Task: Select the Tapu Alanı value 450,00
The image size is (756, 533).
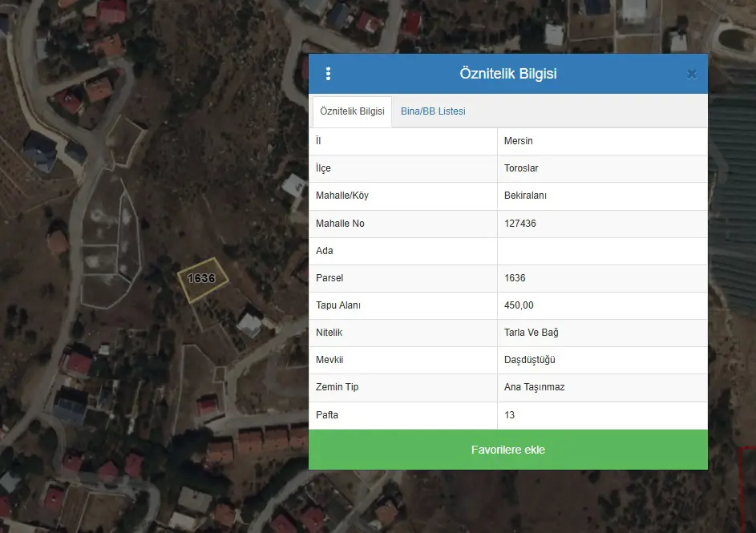Action: pos(519,305)
